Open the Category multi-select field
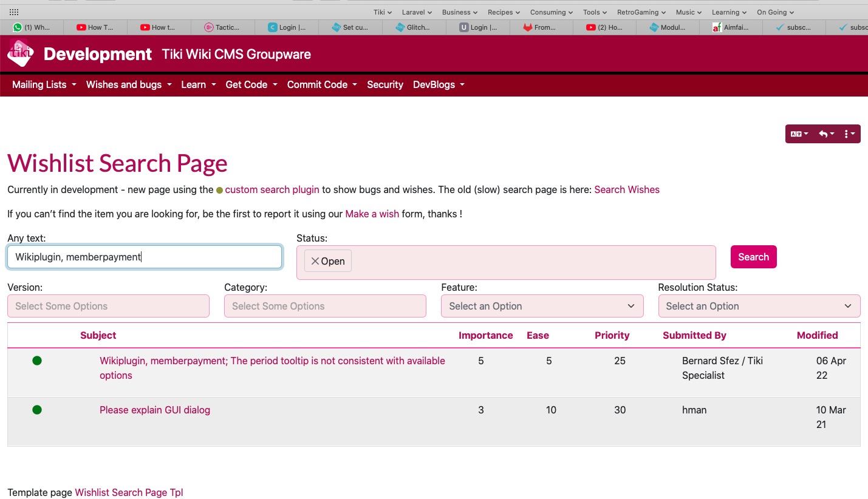Screen dimensions: 868x499 point(325,306)
